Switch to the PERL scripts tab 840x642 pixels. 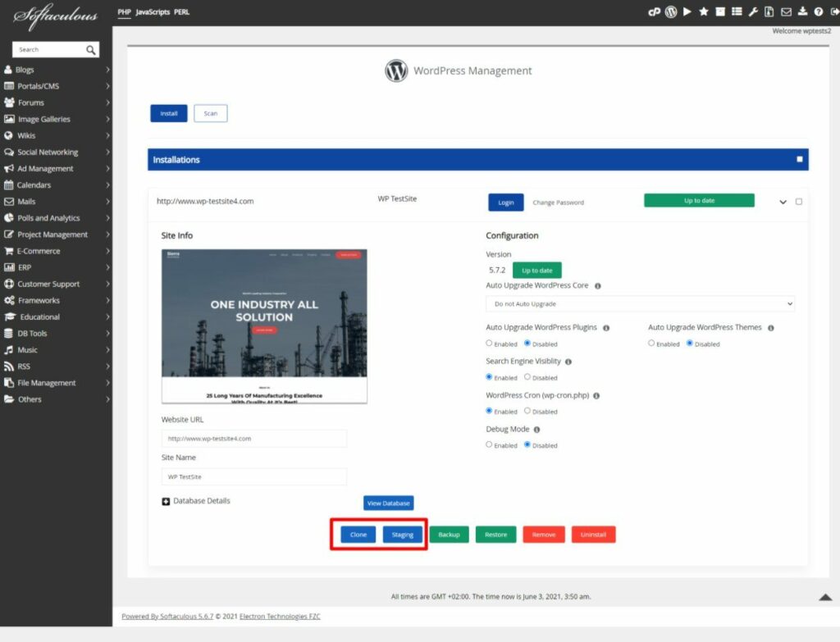[181, 11]
